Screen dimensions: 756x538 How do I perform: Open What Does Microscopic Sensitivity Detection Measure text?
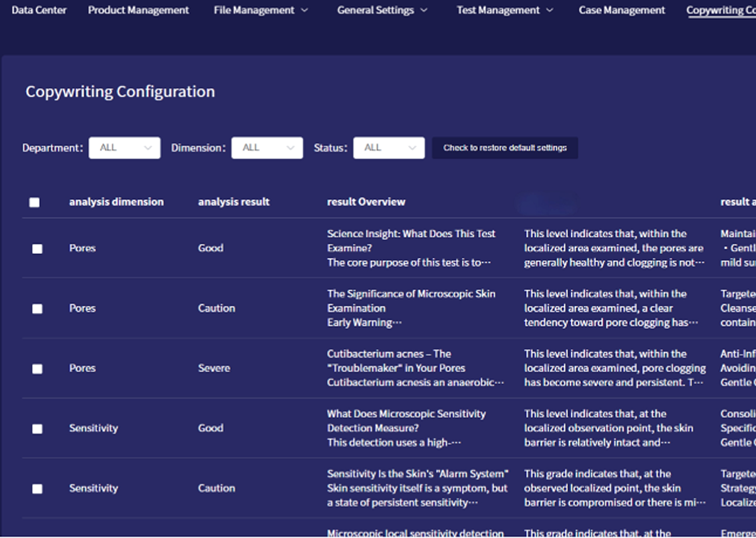[x=406, y=428]
